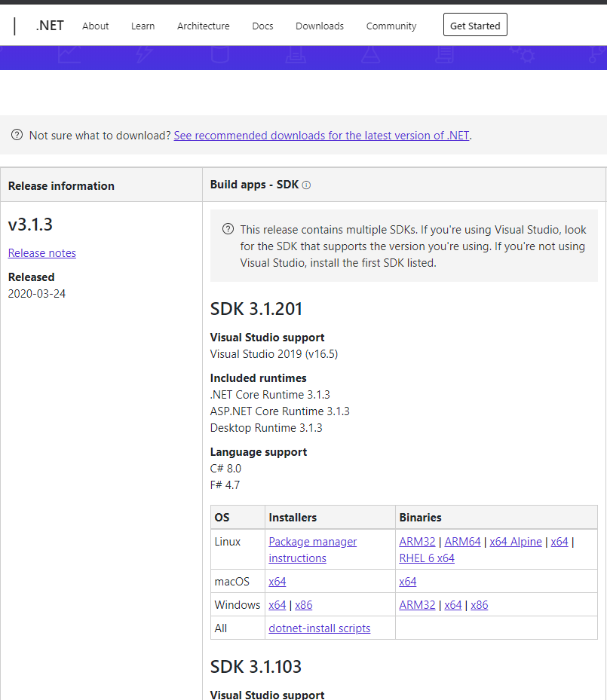
Task: Click the question icon in the multiple SDKs notice
Action: [228, 230]
